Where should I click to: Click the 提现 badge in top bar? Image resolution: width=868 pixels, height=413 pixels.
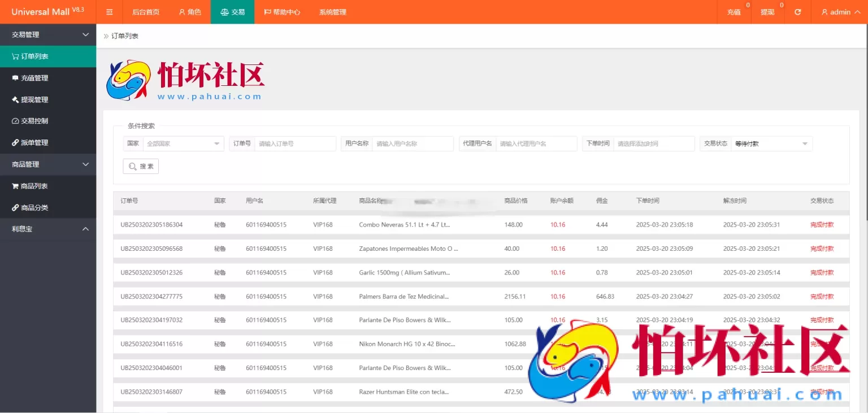click(x=767, y=11)
